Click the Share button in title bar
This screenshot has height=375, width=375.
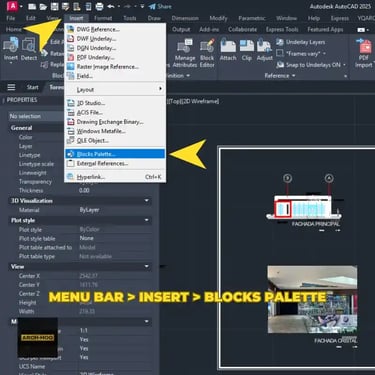[x=160, y=6]
